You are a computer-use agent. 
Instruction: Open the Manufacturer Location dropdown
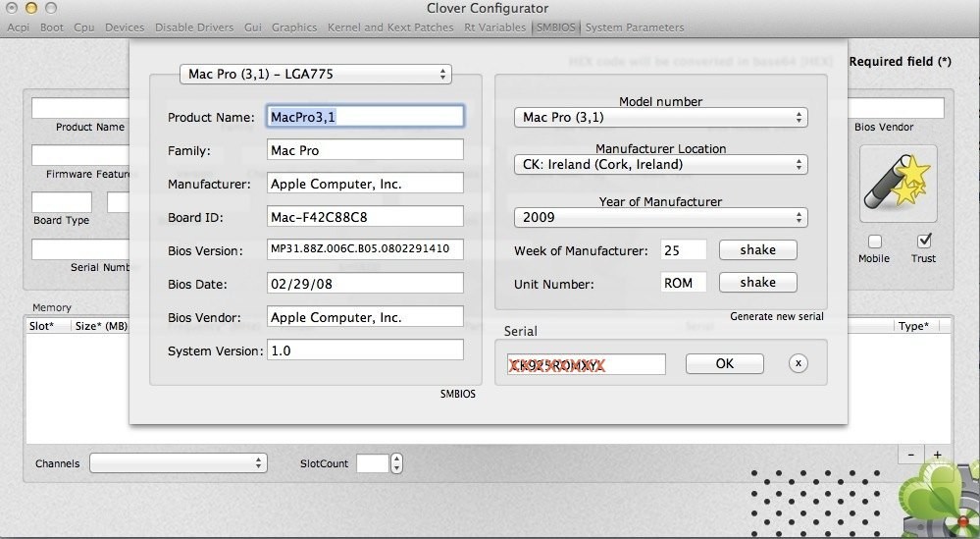point(660,165)
